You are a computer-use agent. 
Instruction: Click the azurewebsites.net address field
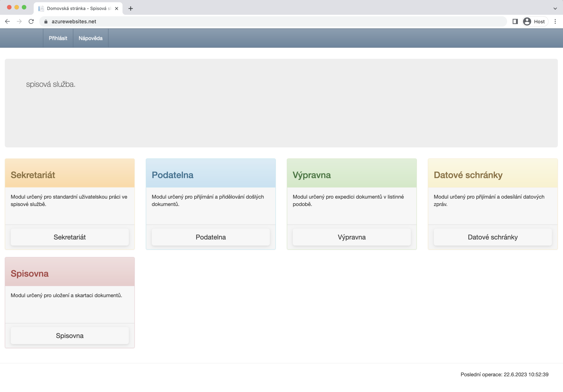(247, 21)
